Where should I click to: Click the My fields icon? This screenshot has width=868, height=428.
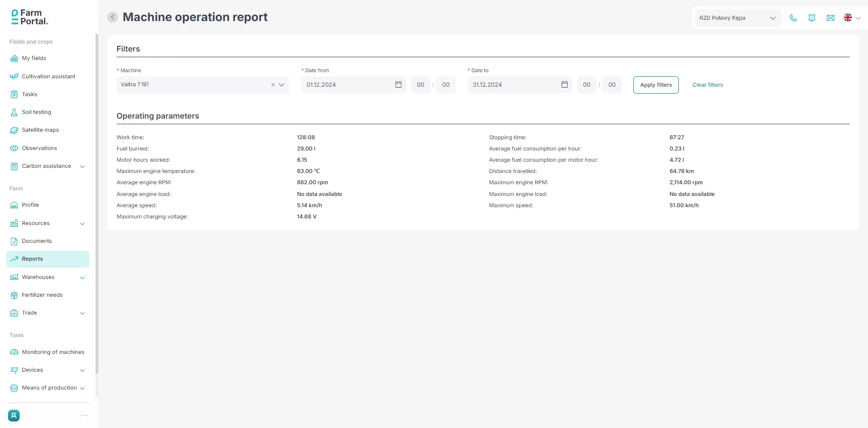point(14,59)
